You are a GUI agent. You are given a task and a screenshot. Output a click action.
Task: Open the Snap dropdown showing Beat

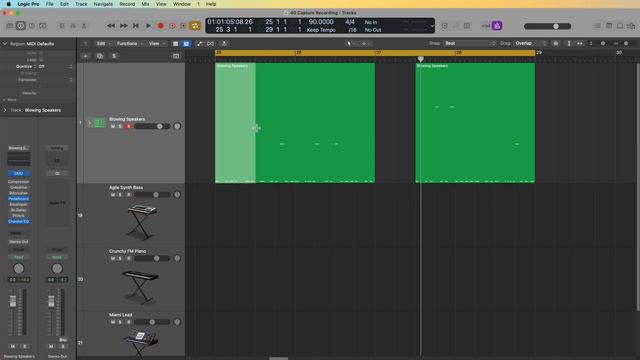click(470, 43)
